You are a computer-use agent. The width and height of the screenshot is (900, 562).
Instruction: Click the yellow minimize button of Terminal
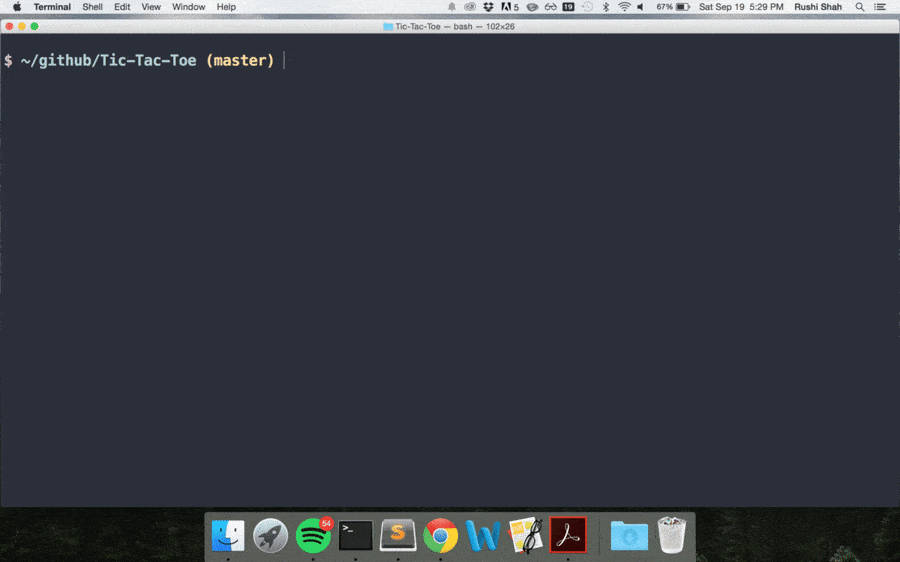coord(22,26)
